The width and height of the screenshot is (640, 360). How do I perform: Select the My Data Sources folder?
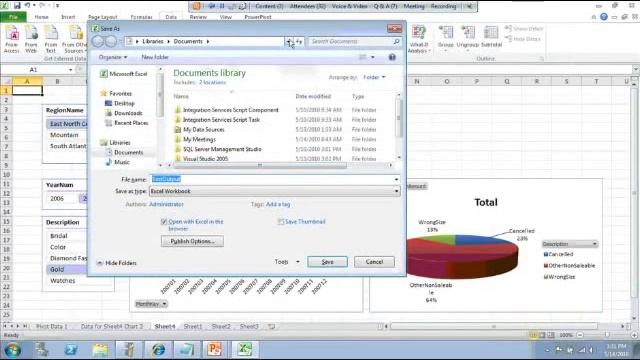tap(204, 129)
